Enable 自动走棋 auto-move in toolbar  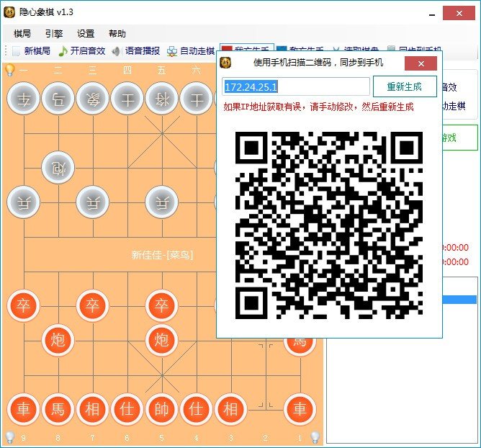(191, 51)
